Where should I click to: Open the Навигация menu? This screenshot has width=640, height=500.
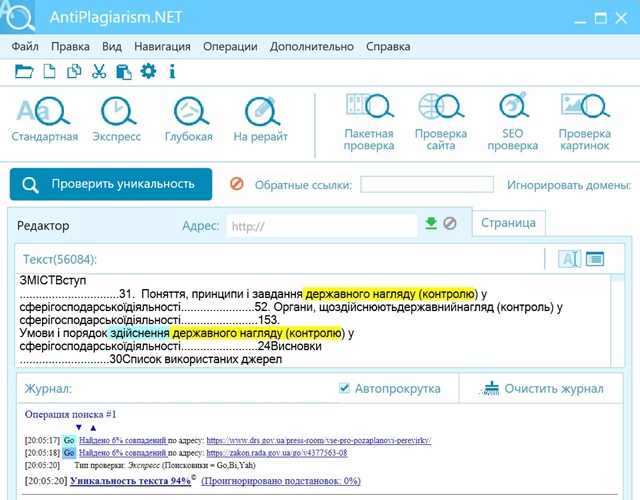(162, 47)
